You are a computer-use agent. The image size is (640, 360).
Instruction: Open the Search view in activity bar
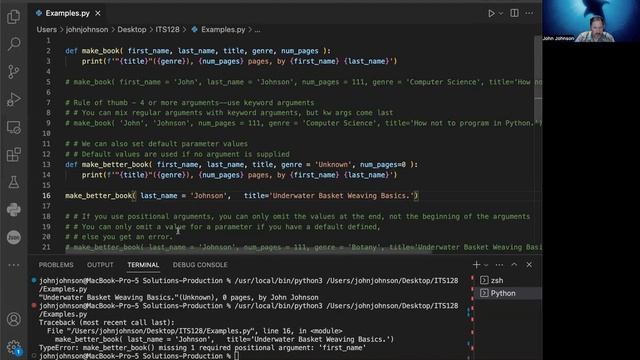pos(13,44)
